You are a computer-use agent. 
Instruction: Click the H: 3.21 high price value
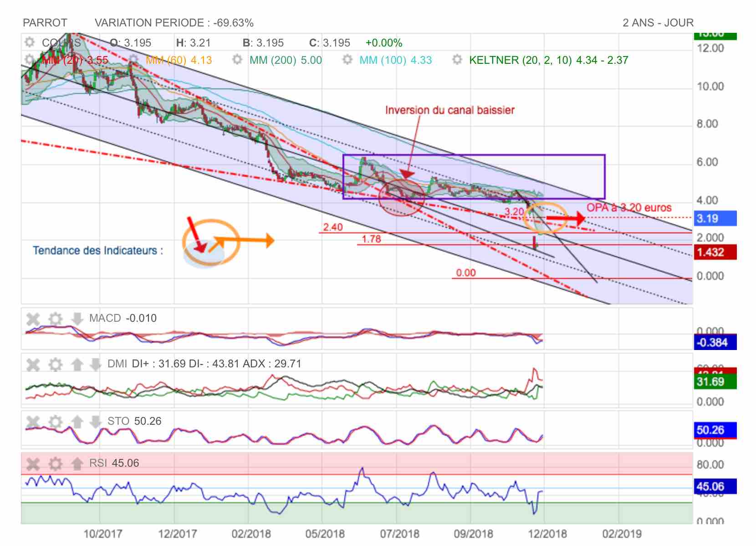click(194, 43)
